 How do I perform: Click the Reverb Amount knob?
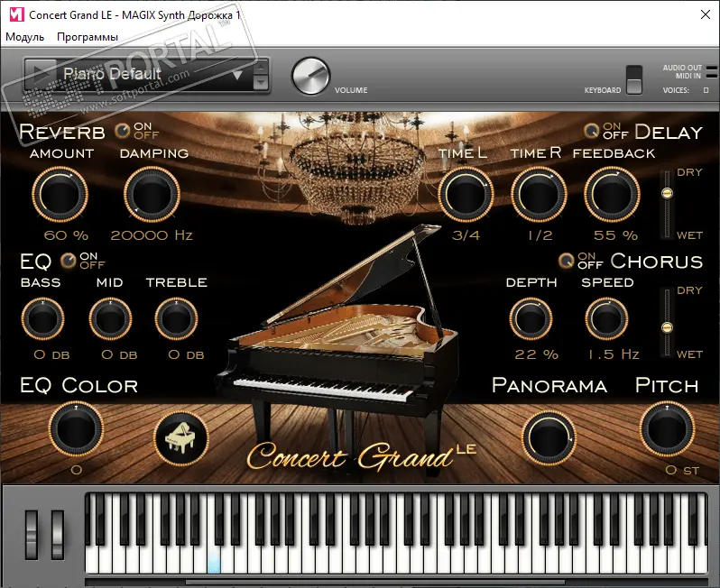click(x=60, y=194)
